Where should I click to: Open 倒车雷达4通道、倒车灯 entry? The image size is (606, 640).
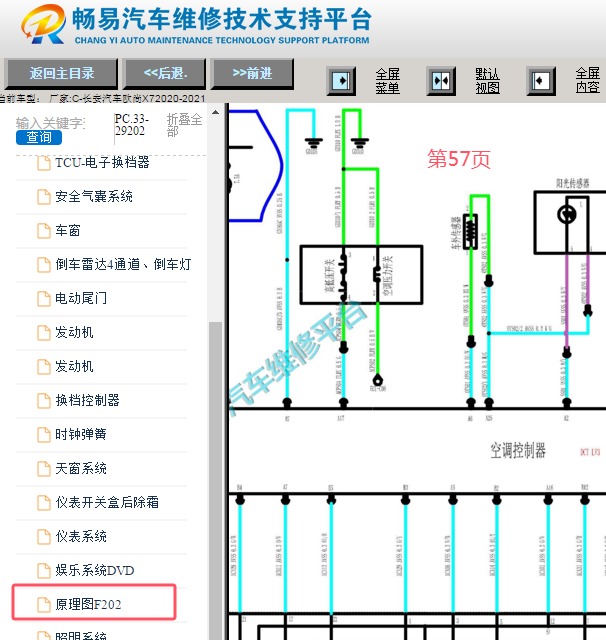click(x=123, y=264)
